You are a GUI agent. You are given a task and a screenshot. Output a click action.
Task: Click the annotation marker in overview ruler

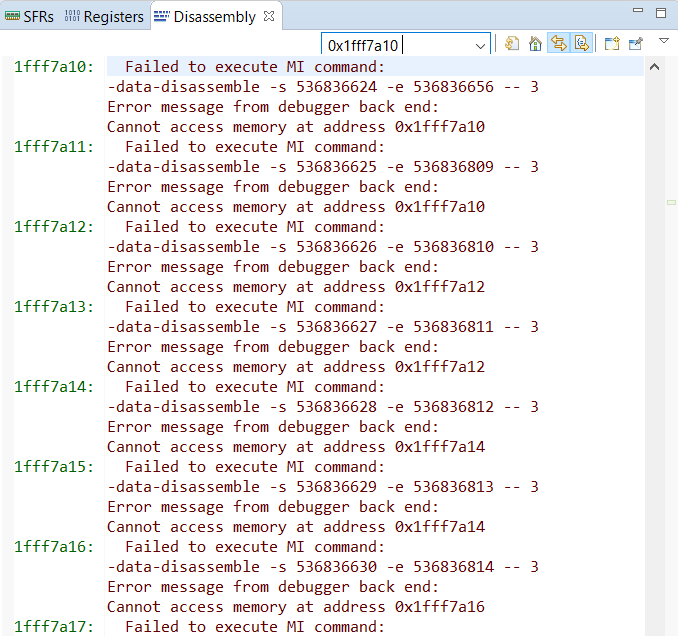[671, 202]
